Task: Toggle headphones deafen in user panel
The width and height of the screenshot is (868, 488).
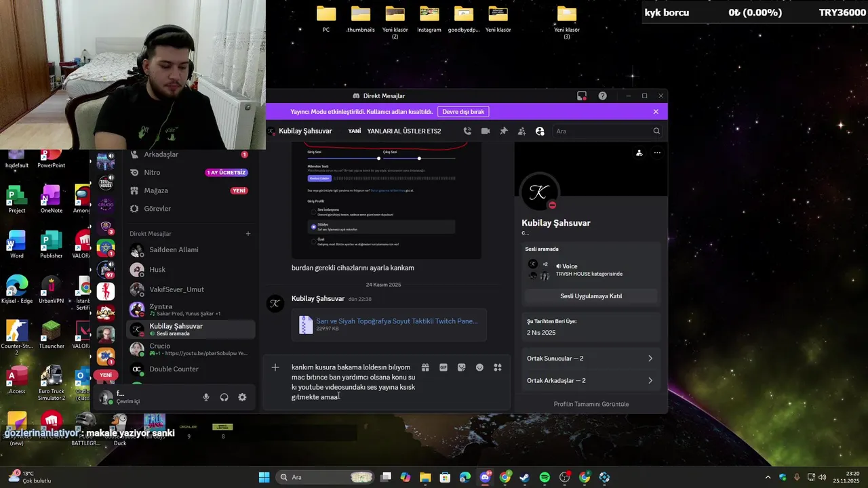Action: (224, 398)
